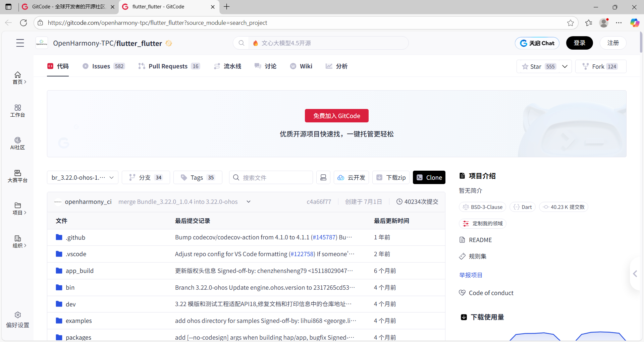Image resolution: width=644 pixels, height=342 pixels.
Task: Open a new browser tab
Action: click(x=227, y=6)
